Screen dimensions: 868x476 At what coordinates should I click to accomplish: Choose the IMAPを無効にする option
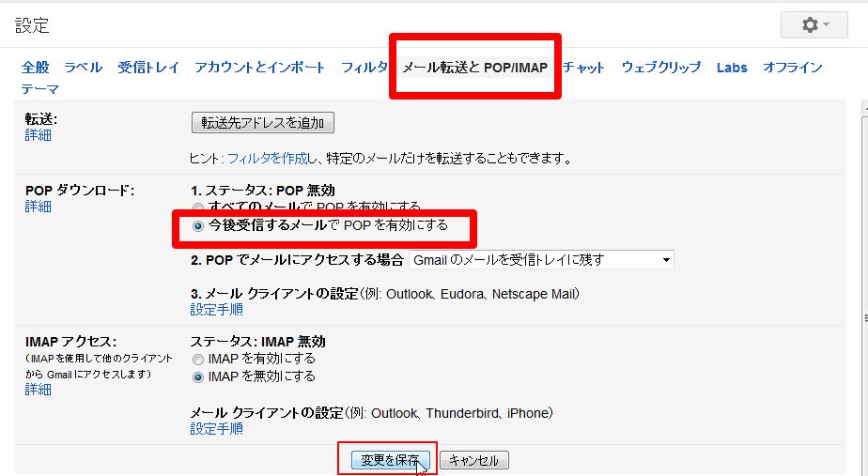pos(197,376)
